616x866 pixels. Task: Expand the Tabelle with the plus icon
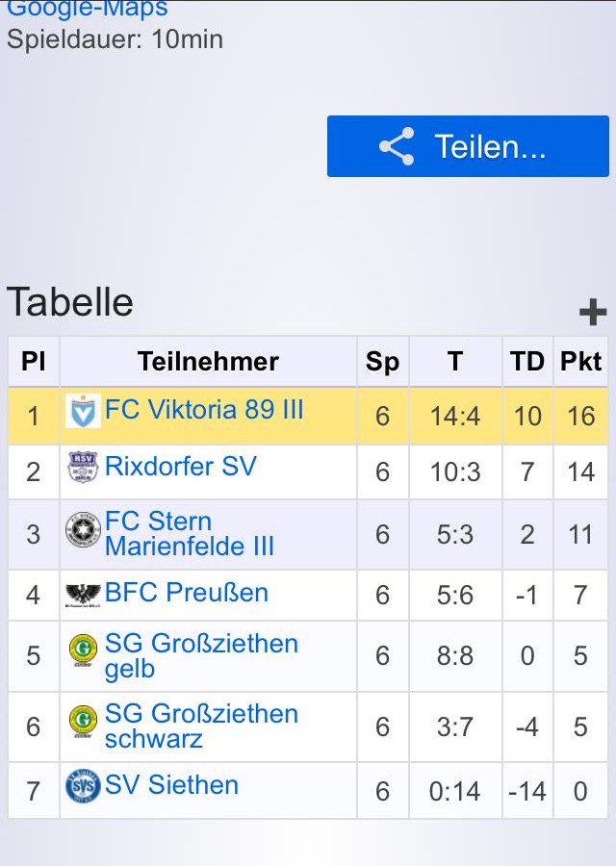(593, 312)
